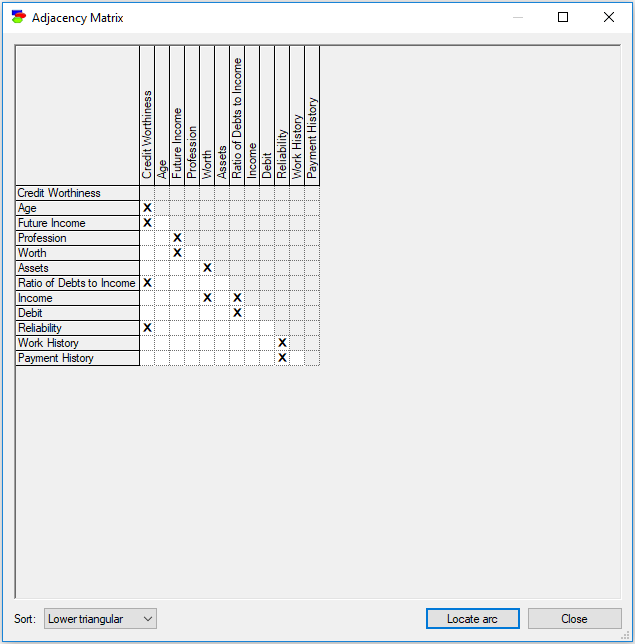
Task: Click the Close button at bottom
Action: point(574,619)
